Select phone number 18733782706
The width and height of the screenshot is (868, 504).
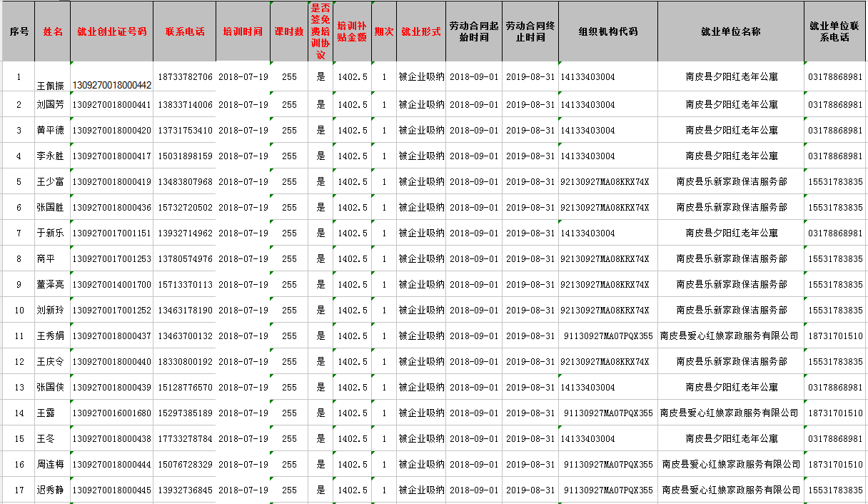[185, 77]
